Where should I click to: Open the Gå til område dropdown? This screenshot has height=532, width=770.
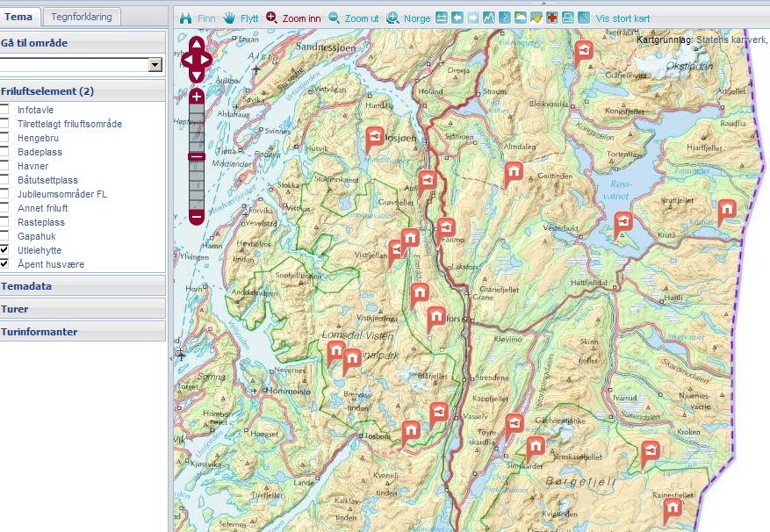pos(155,65)
